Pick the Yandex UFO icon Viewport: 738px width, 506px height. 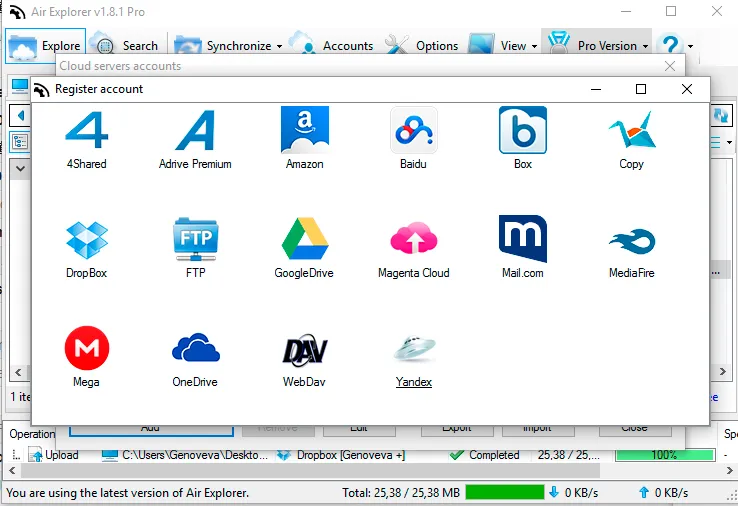pos(414,348)
